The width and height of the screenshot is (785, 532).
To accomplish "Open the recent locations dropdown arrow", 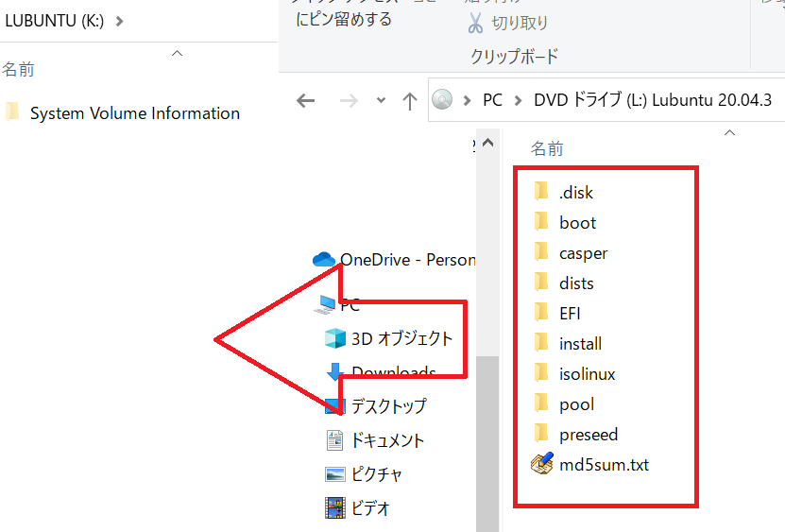I will click(381, 100).
